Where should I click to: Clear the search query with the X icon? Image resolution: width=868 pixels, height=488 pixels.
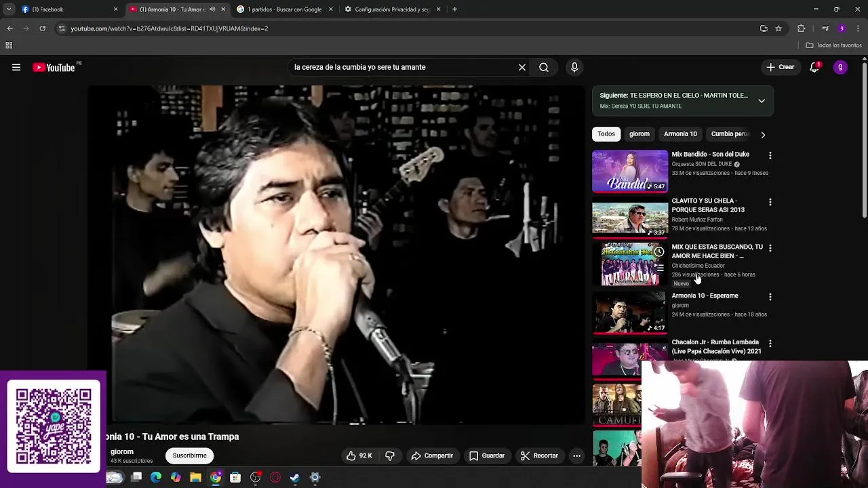click(x=522, y=67)
